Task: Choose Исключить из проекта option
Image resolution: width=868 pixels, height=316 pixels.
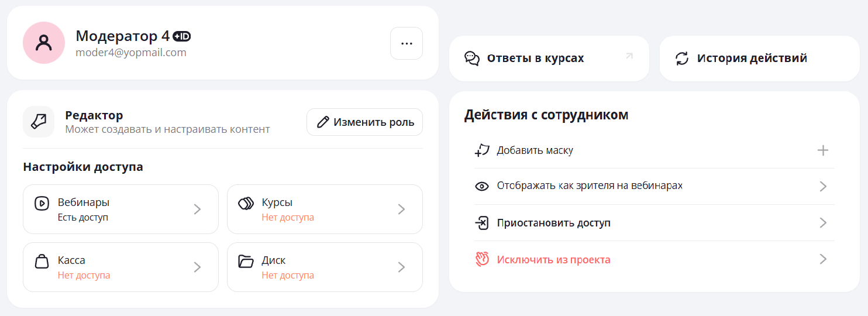Action: click(x=553, y=259)
